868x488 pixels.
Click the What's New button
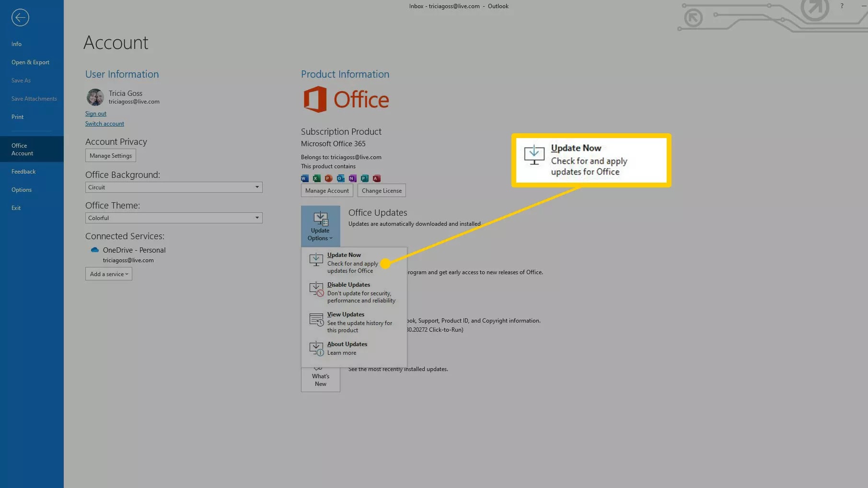click(321, 380)
